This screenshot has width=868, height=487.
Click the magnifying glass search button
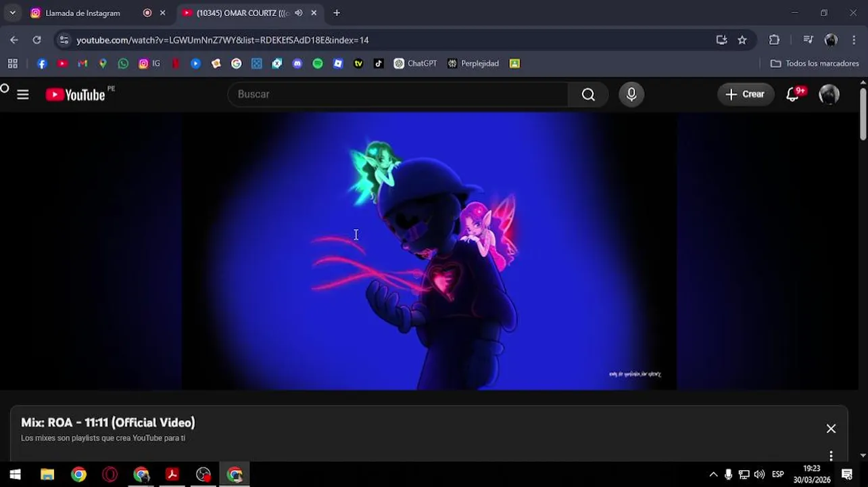(x=588, y=95)
